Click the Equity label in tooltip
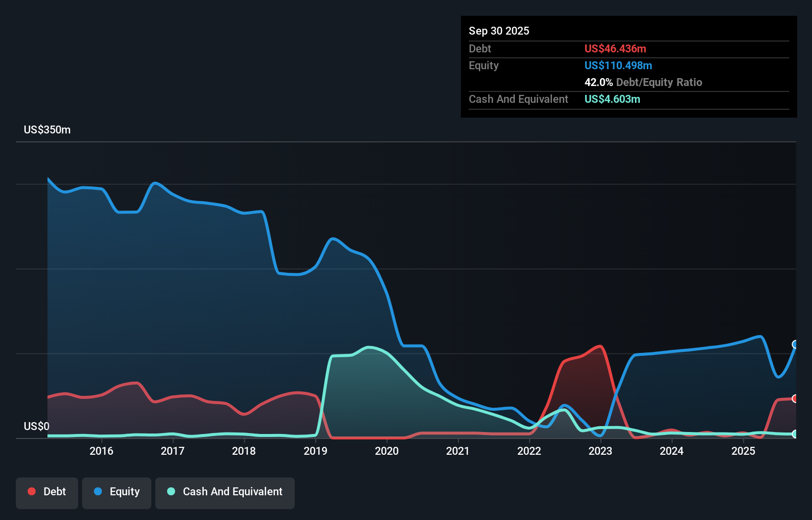Viewport: 812px width, 520px height. 484,65
